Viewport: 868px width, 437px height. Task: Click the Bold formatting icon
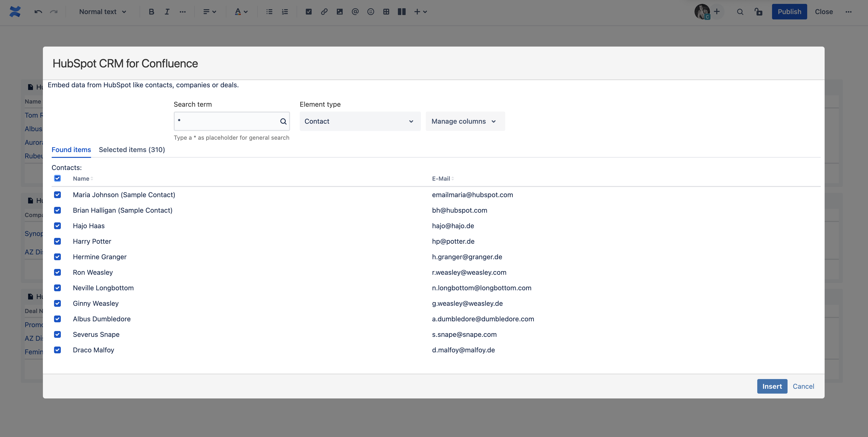(x=151, y=12)
